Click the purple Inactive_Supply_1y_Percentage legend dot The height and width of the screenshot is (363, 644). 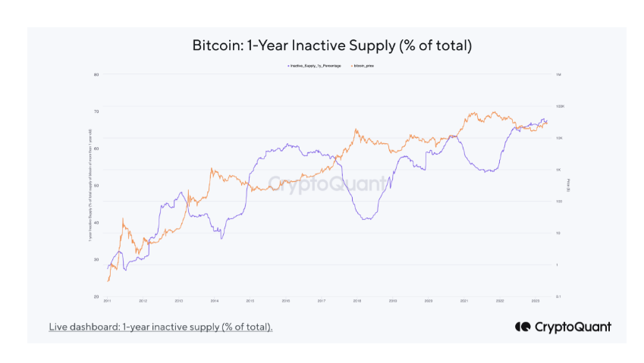tap(287, 67)
